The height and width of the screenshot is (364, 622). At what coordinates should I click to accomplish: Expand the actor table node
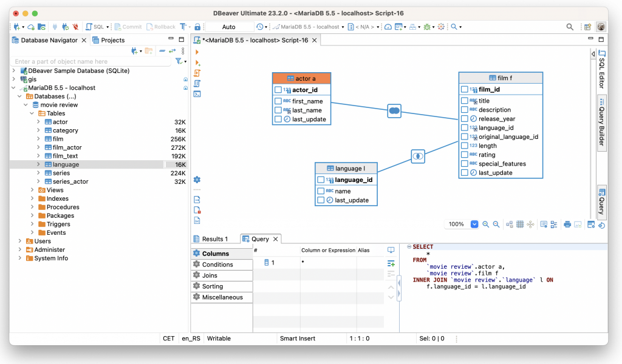point(38,122)
